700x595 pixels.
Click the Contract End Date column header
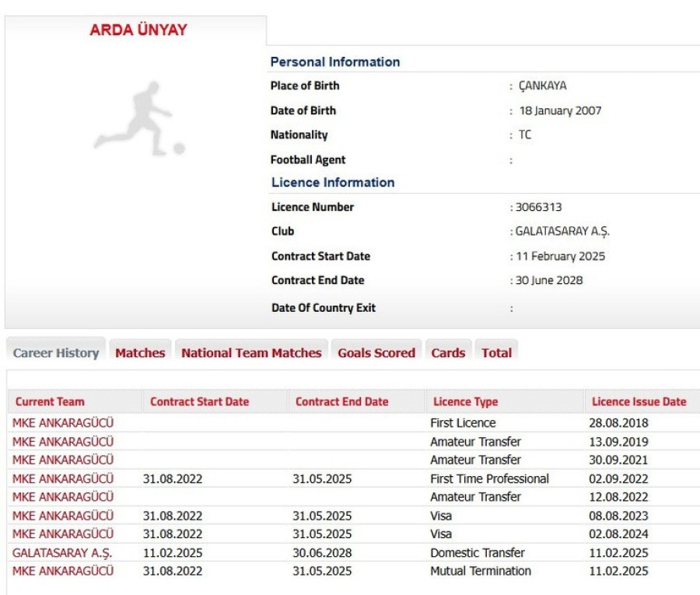coord(341,402)
